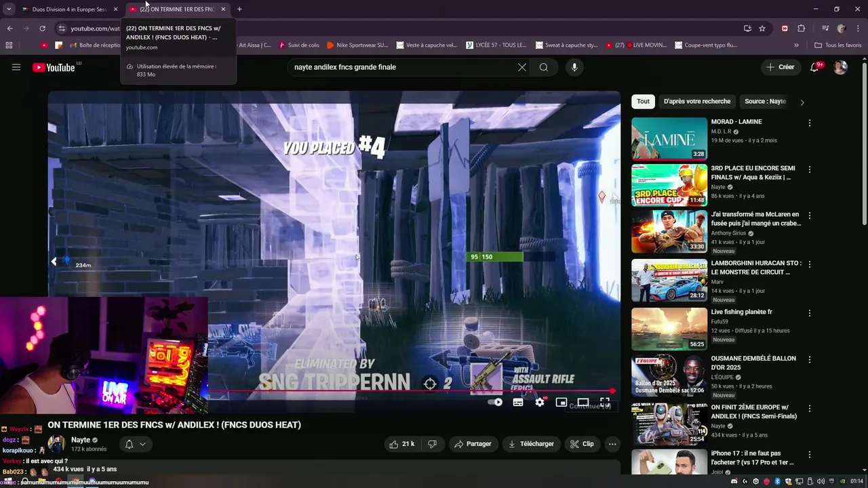
Task: Open the tab search dropdown arrow
Action: pyautogui.click(x=9, y=9)
